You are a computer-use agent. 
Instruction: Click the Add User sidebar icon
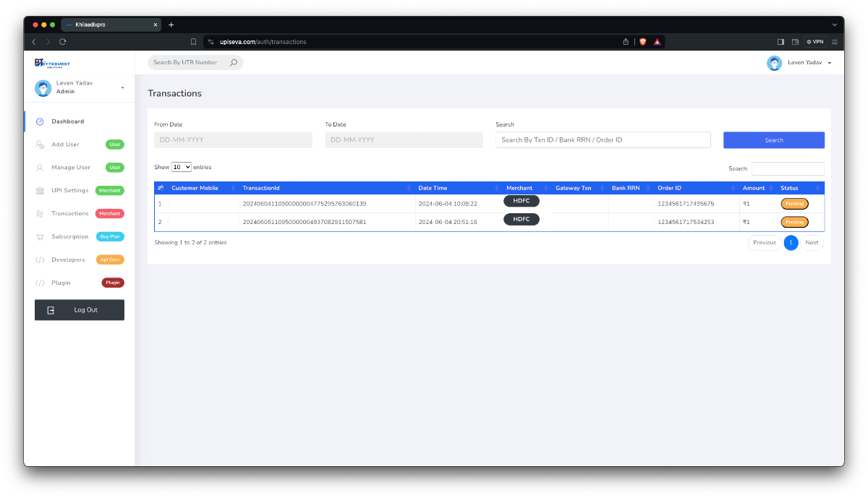(40, 145)
